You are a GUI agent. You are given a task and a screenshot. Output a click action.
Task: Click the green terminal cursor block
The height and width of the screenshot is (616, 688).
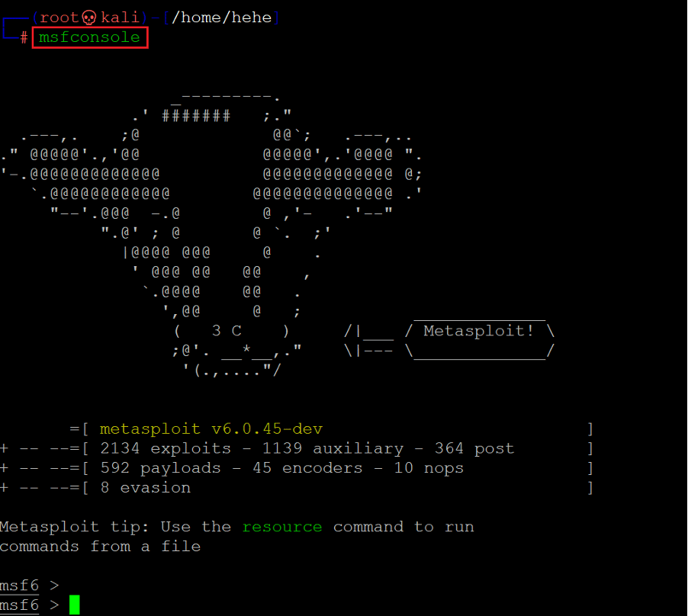pos(75,605)
